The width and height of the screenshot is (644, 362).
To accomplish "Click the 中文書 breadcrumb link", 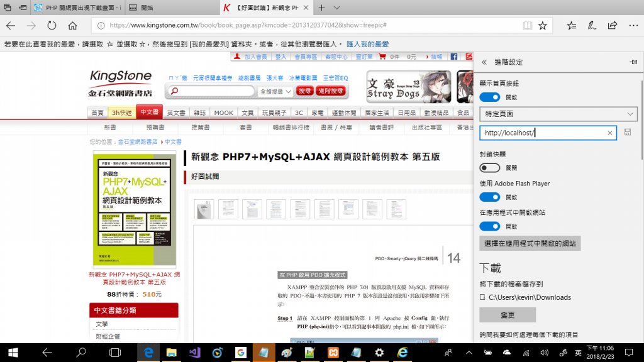I will pos(173,141).
